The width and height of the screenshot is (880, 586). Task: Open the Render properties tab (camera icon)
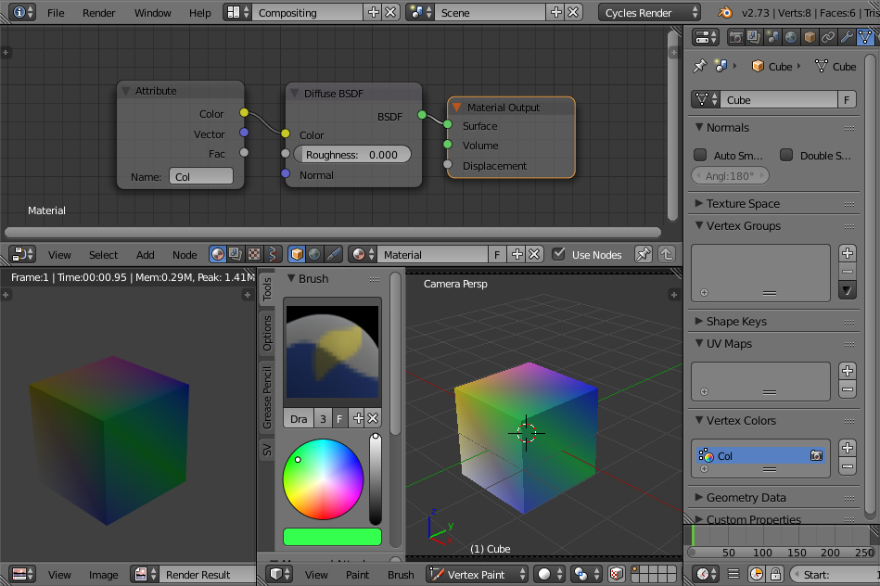pyautogui.click(x=736, y=38)
